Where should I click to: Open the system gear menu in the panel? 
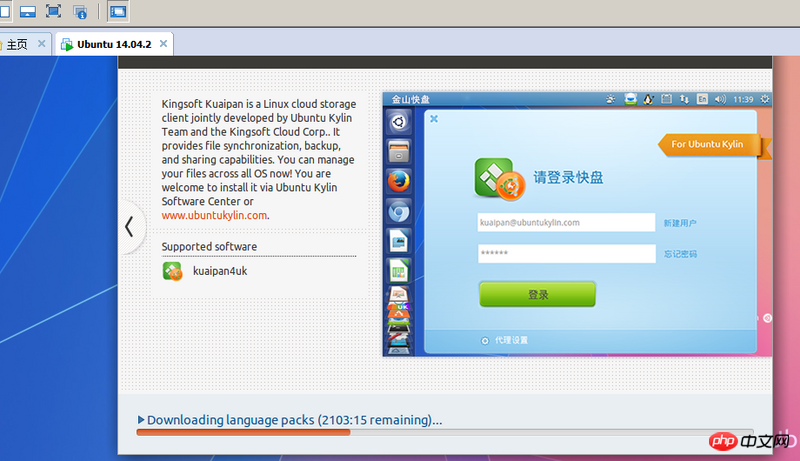coord(764,99)
